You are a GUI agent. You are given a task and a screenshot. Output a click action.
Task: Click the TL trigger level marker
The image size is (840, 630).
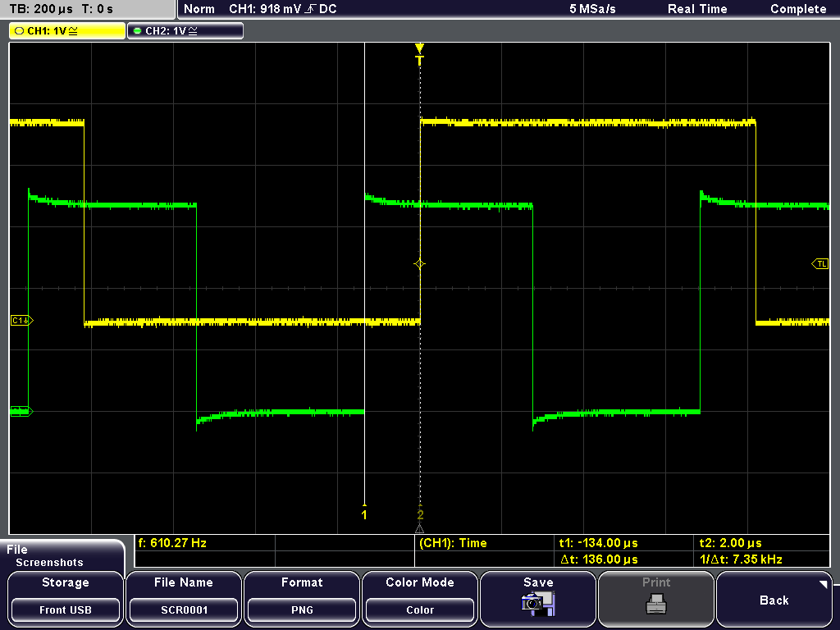(819, 263)
